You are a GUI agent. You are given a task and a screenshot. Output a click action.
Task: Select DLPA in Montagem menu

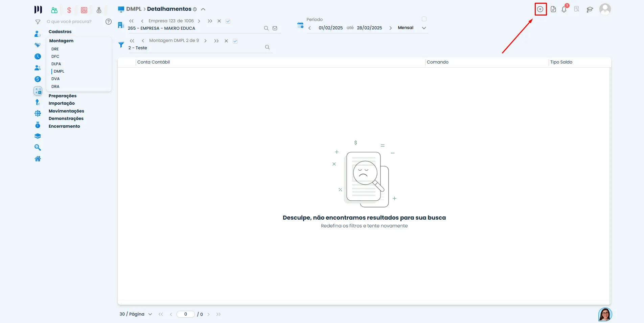tap(56, 64)
